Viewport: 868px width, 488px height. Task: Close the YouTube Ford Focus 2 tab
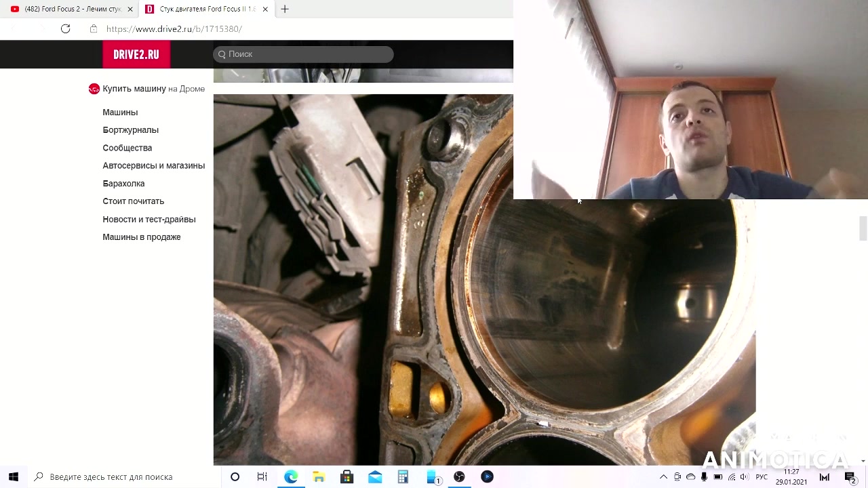pyautogui.click(x=130, y=9)
